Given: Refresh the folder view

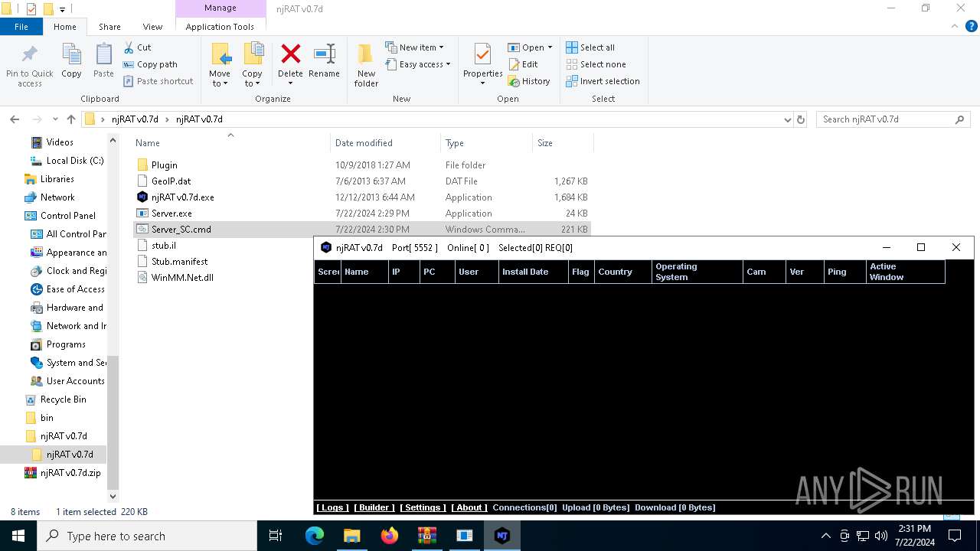Looking at the screenshot, I should [801, 119].
